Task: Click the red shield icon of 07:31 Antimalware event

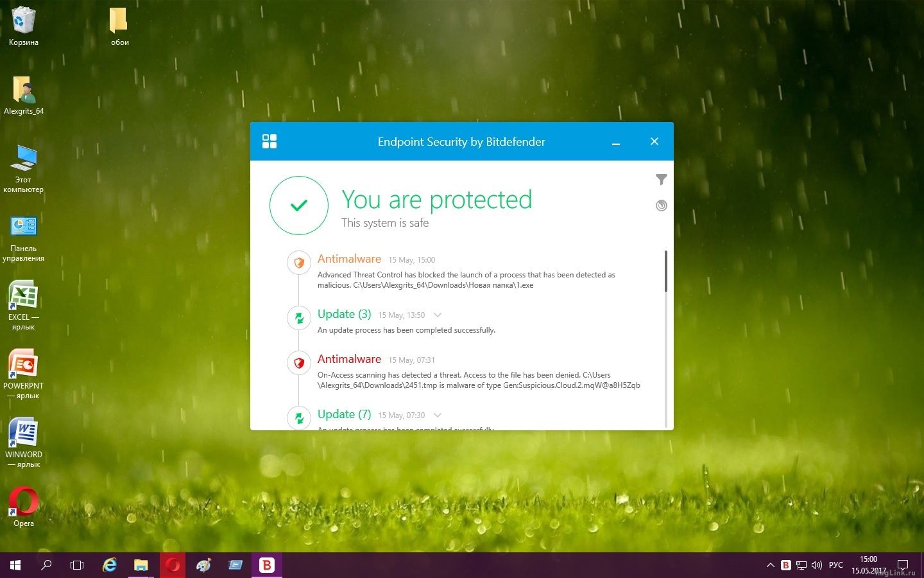Action: [x=299, y=363]
